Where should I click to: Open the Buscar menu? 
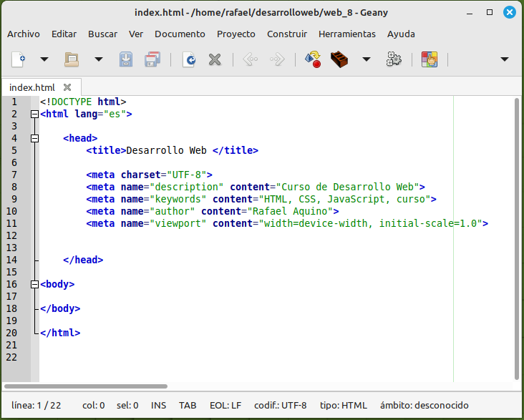click(x=102, y=34)
